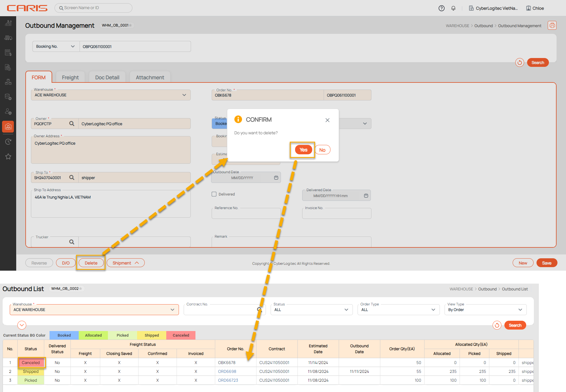Select the warehouse module sidebar icon

pos(8,127)
